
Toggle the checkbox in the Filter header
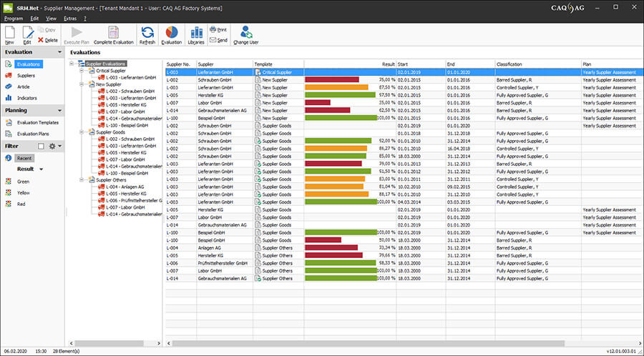click(x=41, y=146)
